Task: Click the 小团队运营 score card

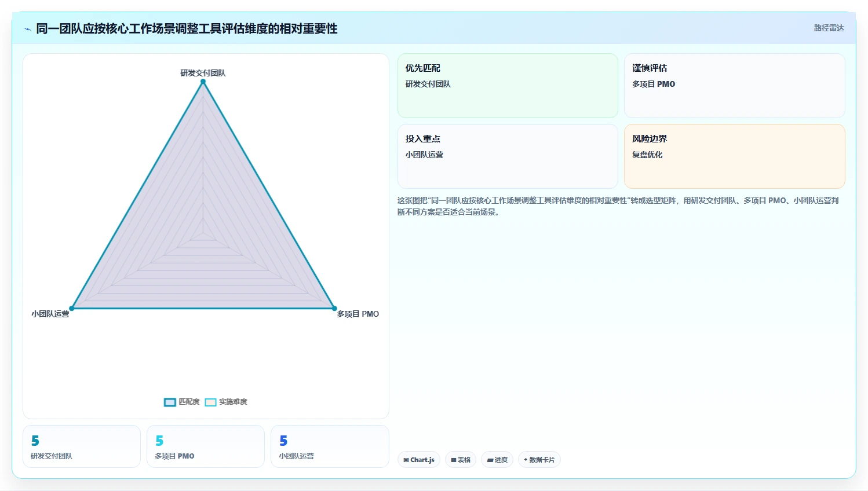Action: tap(330, 446)
